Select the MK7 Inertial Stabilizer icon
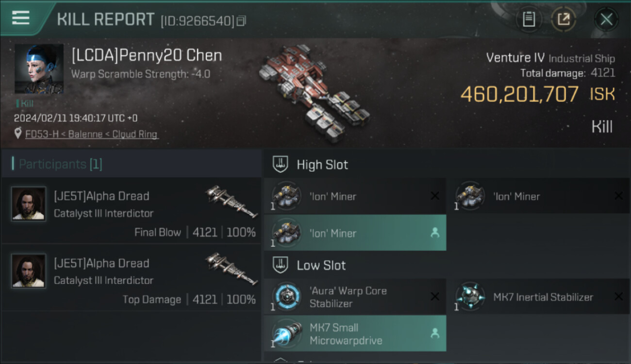631x364 pixels. pyautogui.click(x=470, y=297)
